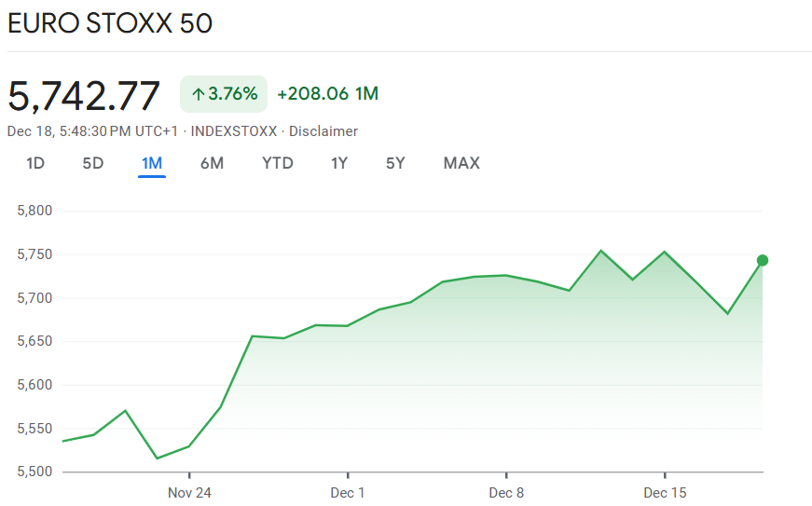Click the up arrow in percent badge
This screenshot has height=506, width=812.
pos(198,94)
